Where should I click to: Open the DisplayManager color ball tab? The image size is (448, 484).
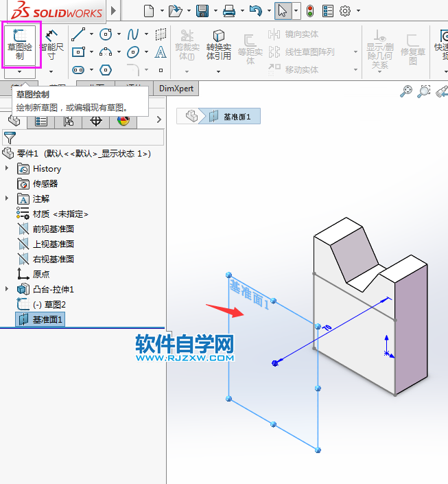(x=123, y=122)
